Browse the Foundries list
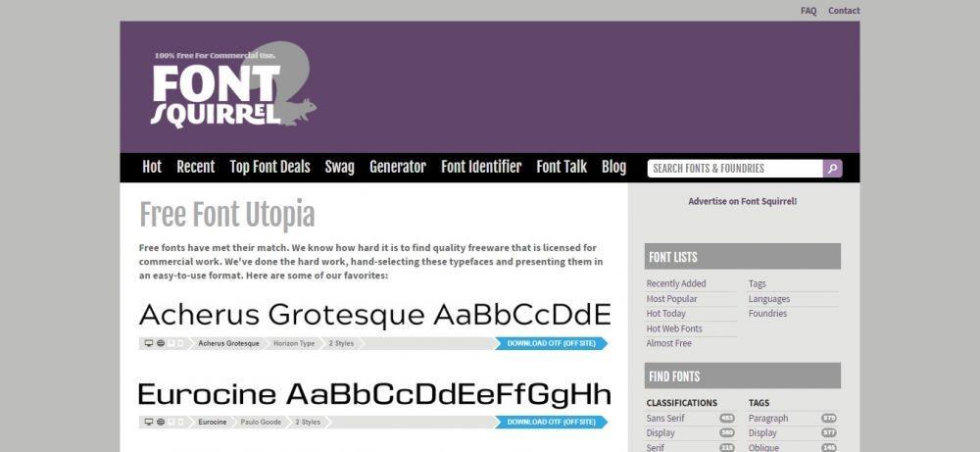This screenshot has width=980, height=452. 767,313
